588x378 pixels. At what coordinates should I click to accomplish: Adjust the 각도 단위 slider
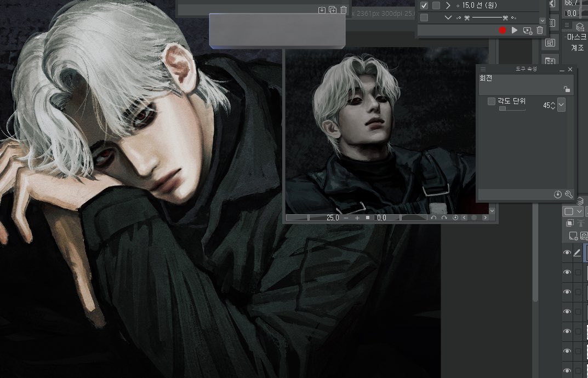point(512,108)
